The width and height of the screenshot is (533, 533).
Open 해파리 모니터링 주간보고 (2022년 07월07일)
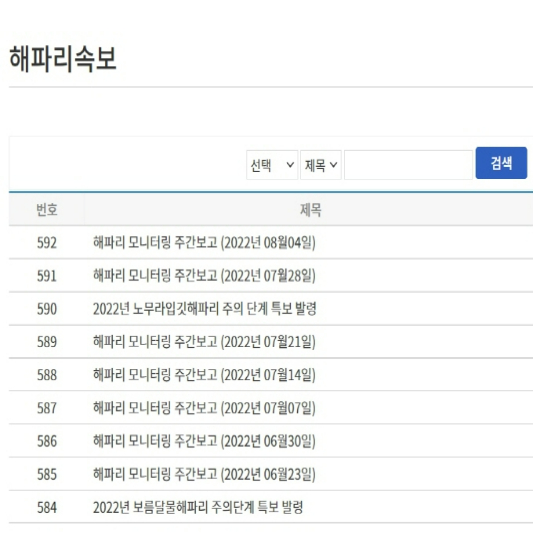[x=204, y=408]
